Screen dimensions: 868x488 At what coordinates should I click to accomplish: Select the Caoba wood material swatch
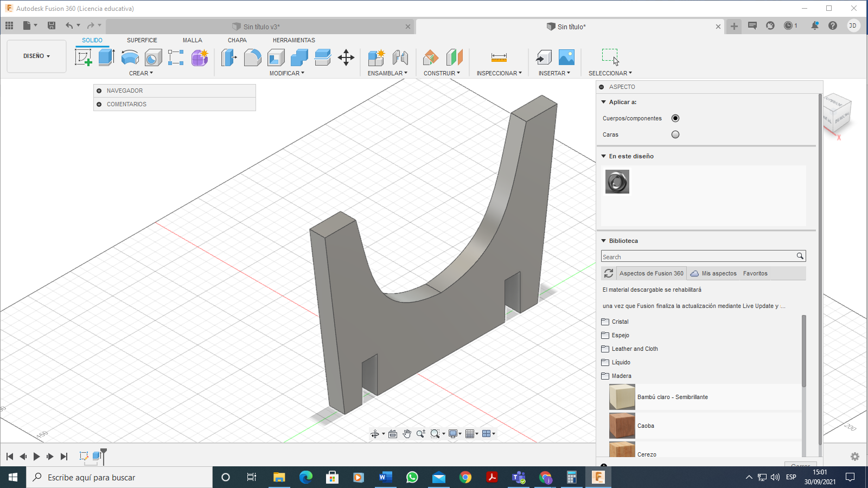click(x=622, y=426)
